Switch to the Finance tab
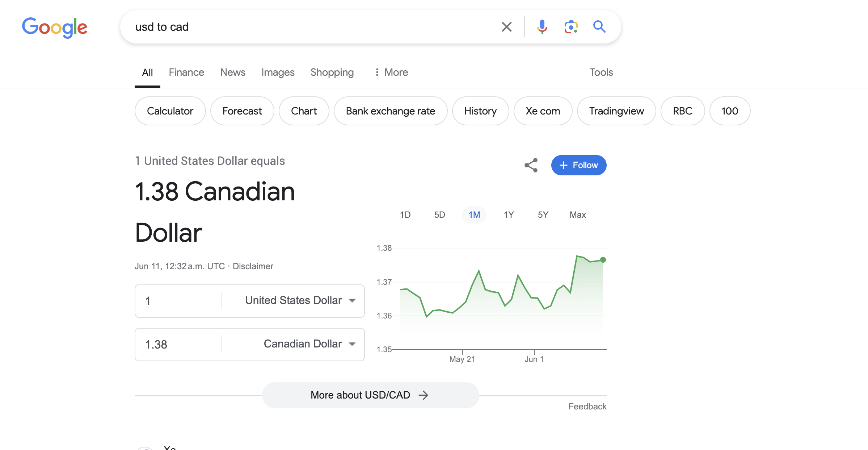868x450 pixels. [x=186, y=72]
